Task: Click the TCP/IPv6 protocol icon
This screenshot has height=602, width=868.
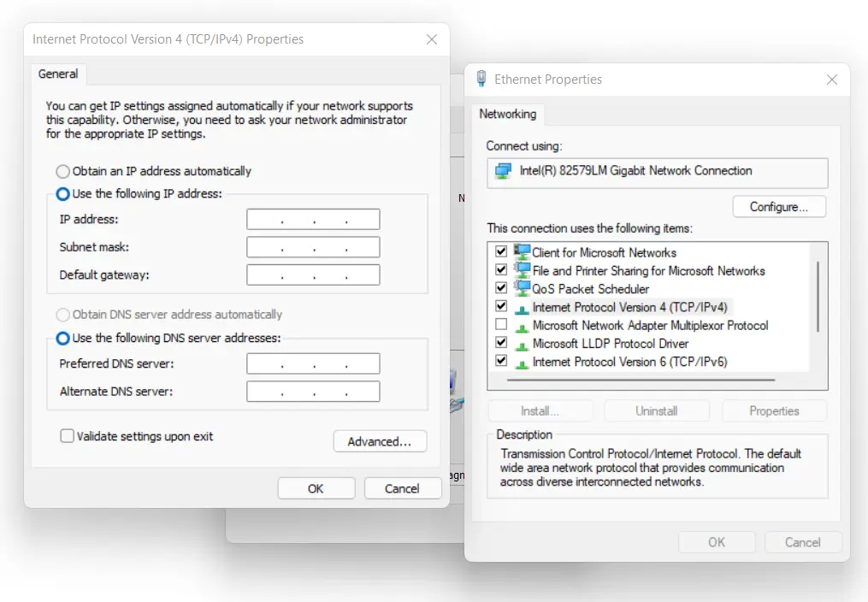Action: pyautogui.click(x=522, y=363)
